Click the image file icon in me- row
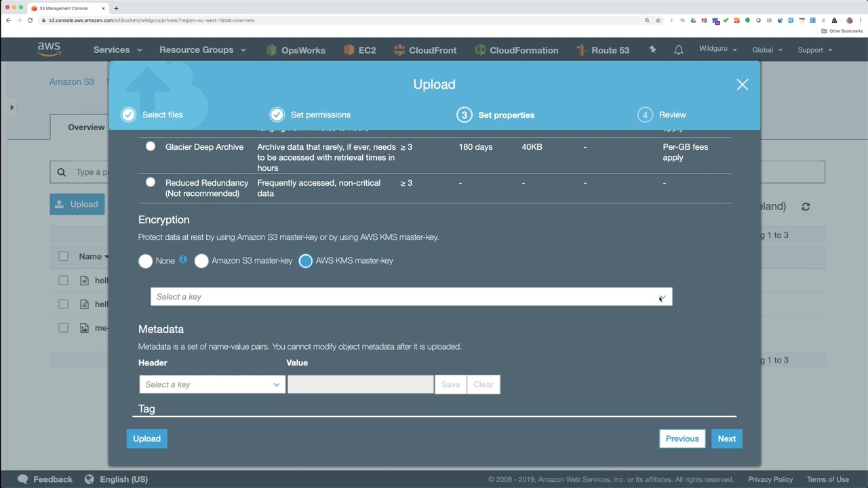The height and width of the screenshot is (488, 868). 84,328
